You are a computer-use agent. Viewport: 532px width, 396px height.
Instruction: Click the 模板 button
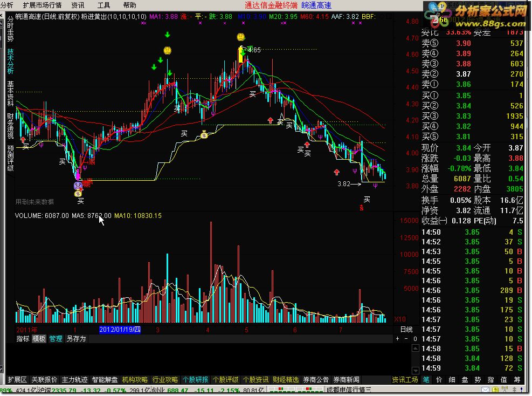coord(39,339)
